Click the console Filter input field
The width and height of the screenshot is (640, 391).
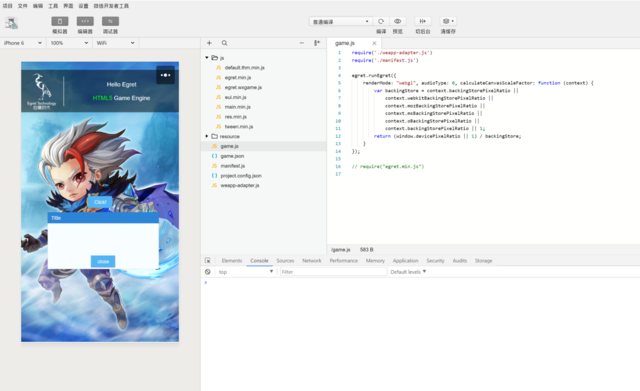[333, 272]
